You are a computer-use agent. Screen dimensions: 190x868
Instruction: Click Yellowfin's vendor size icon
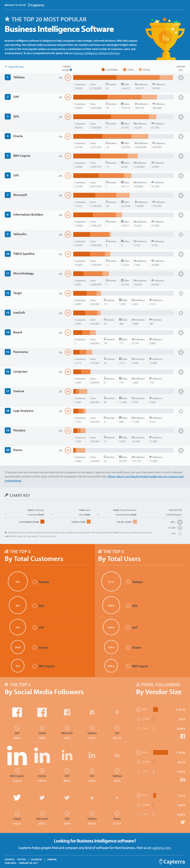tap(180, 234)
